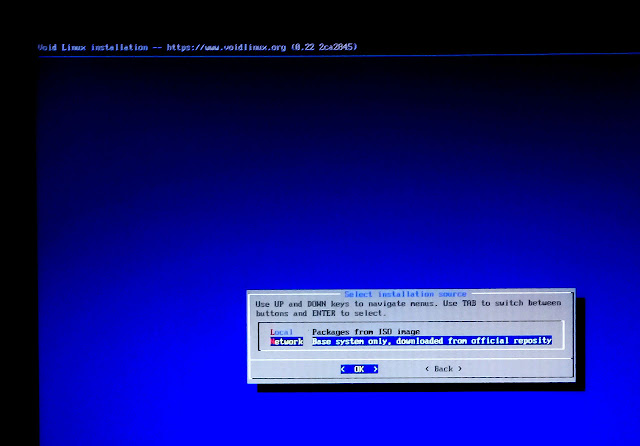Click 'Base system only, downloaded from official' text
640x446 pixels.
411,341
